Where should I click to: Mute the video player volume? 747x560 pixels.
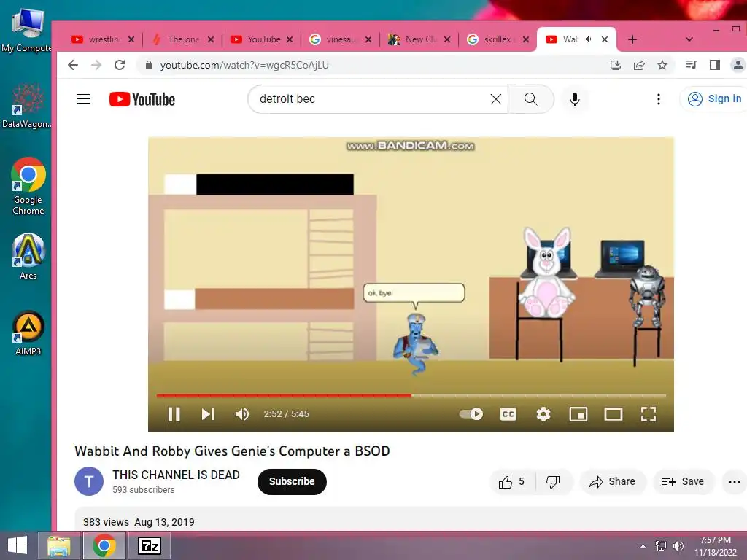click(242, 414)
